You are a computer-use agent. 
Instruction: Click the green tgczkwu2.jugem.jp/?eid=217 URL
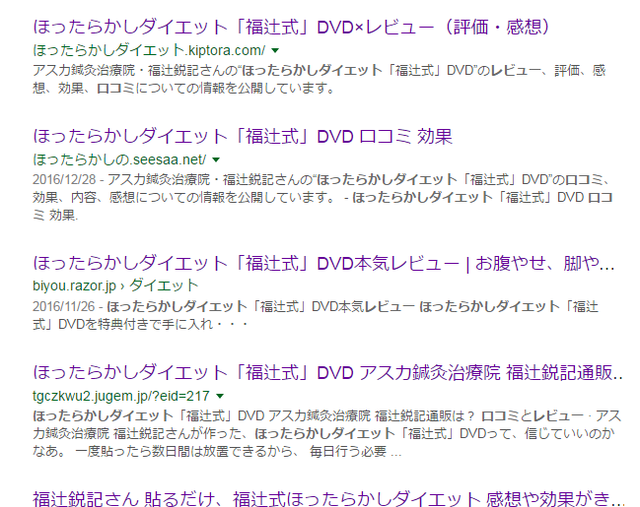pyautogui.click(x=121, y=396)
